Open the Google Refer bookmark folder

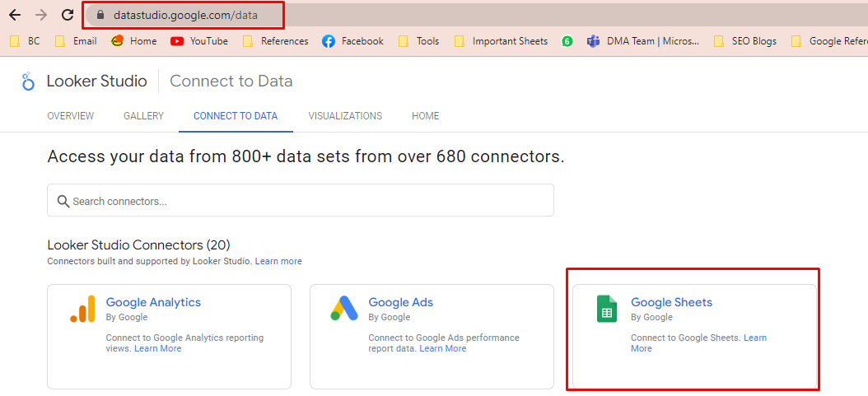point(828,41)
